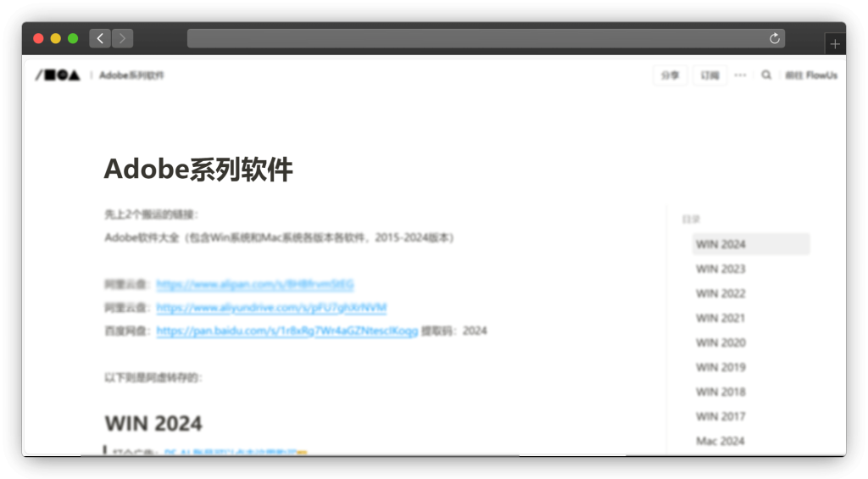Open the three-dot more options menu
This screenshot has height=479, width=868.
pyautogui.click(x=740, y=75)
